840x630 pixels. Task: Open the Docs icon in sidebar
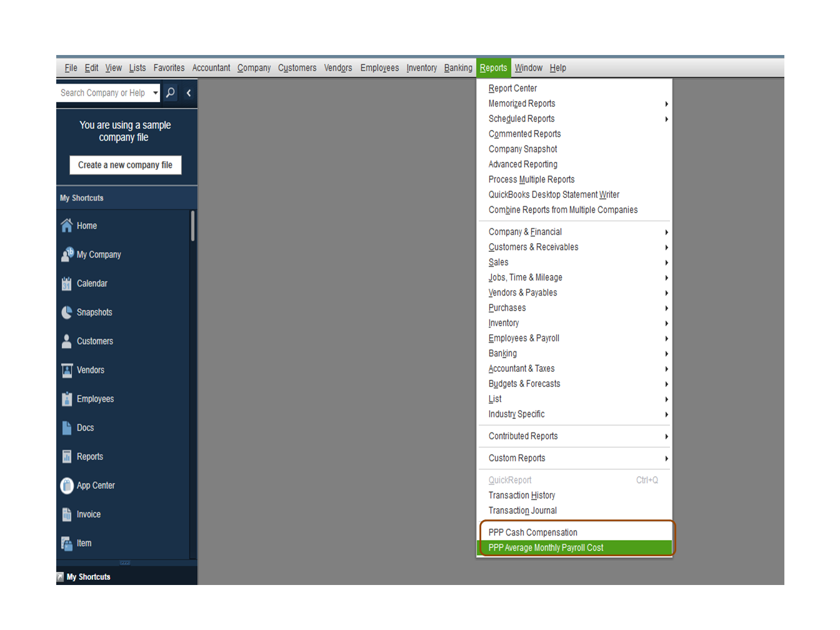coord(67,427)
